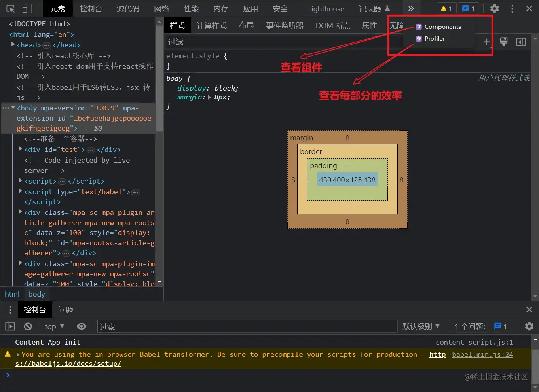The height and width of the screenshot is (392, 539).
Task: Expand the mpa-plugin-image-gatherer div node
Action: [21, 263]
